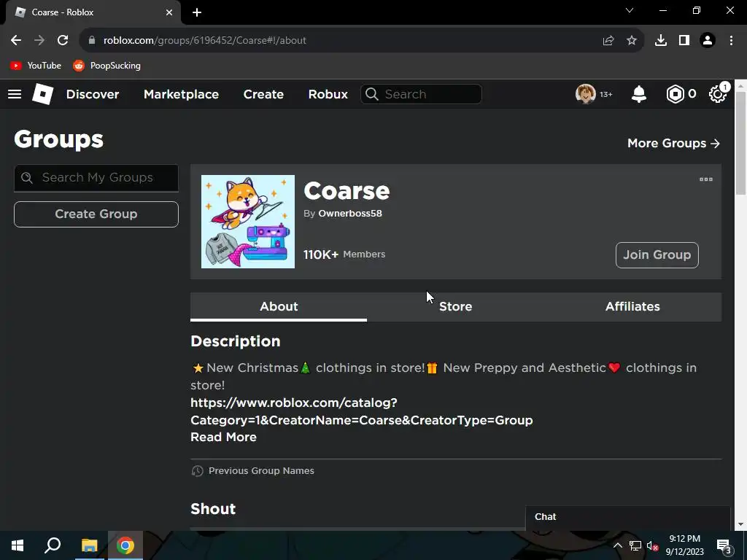The width and height of the screenshot is (747, 560).
Task: Click the network tray icon
Action: tap(635, 545)
